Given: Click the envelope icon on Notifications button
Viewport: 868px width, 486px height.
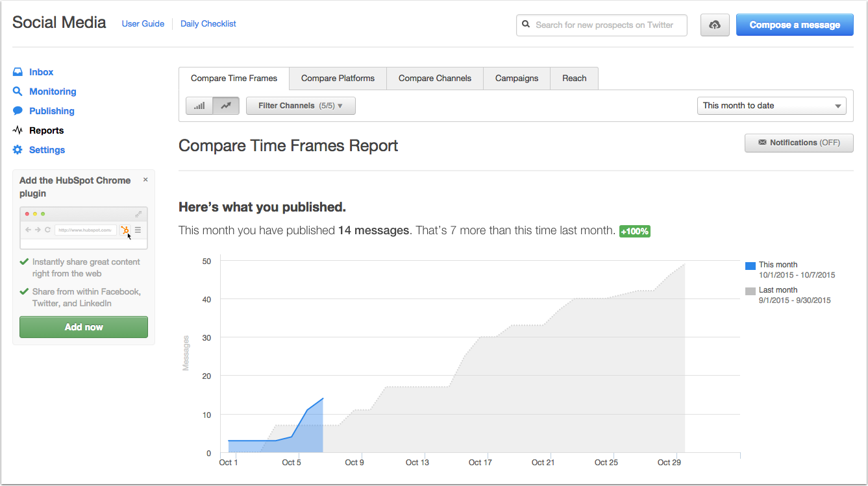Looking at the screenshot, I should [x=762, y=143].
